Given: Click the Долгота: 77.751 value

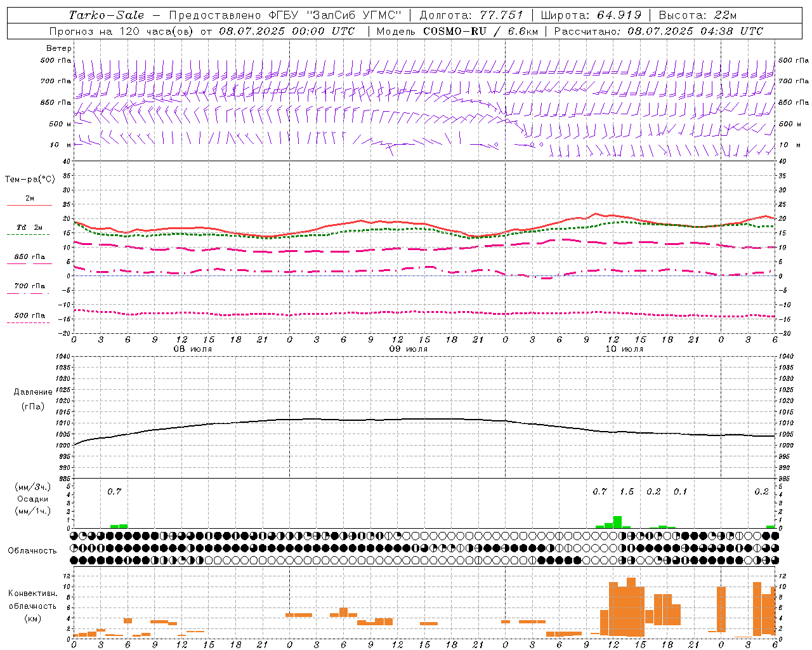Looking at the screenshot, I should [471, 15].
